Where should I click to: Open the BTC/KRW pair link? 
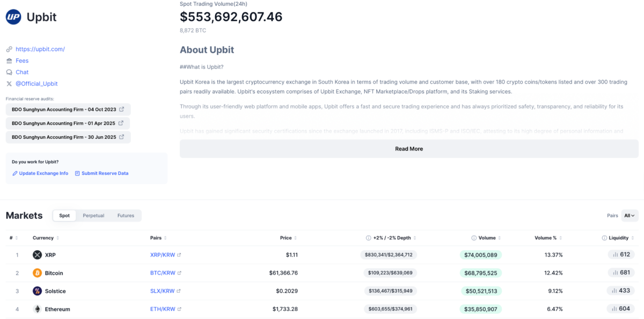pyautogui.click(x=163, y=273)
